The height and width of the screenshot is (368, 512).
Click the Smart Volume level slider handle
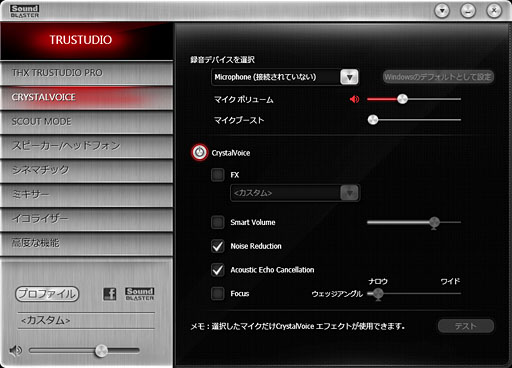pyautogui.click(x=434, y=222)
